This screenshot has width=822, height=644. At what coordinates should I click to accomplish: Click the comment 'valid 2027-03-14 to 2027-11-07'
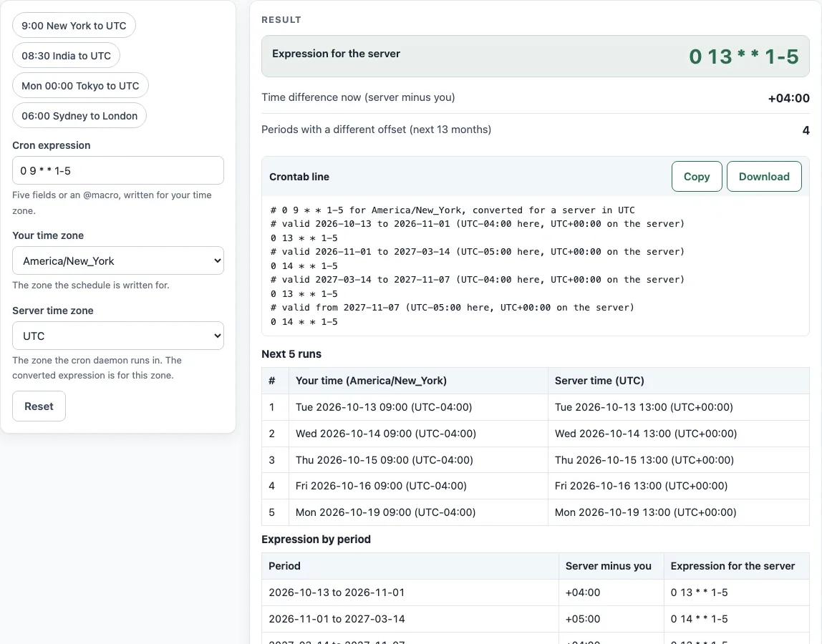click(x=478, y=279)
